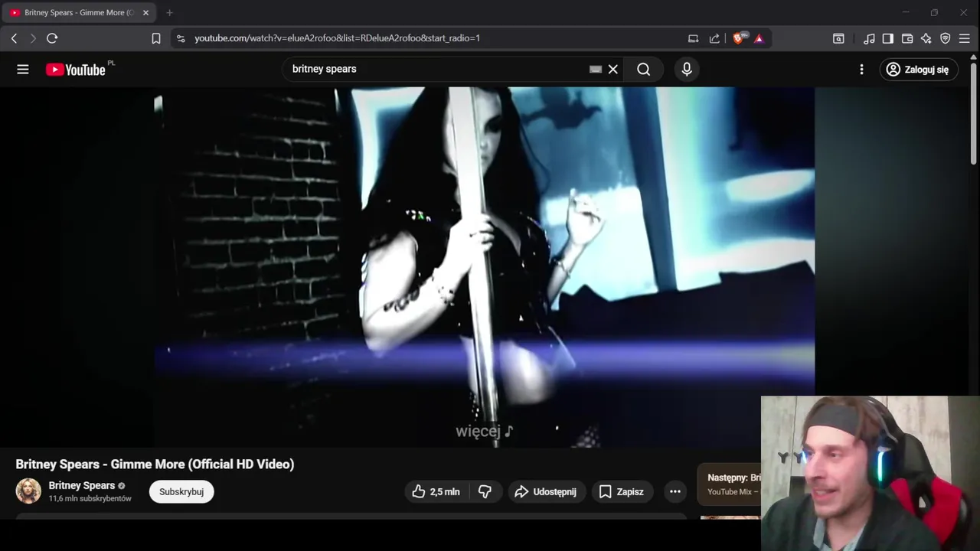Open the Brave playlist music note icon
The height and width of the screenshot is (551, 980).
pyautogui.click(x=869, y=38)
